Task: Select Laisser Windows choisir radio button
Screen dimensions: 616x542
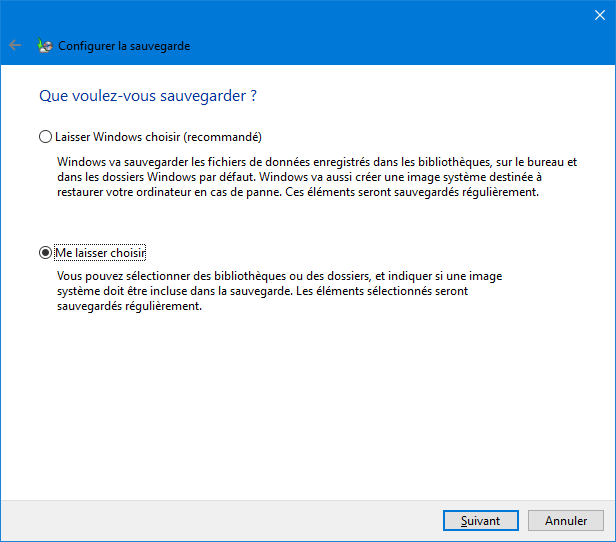Action: 45,137
